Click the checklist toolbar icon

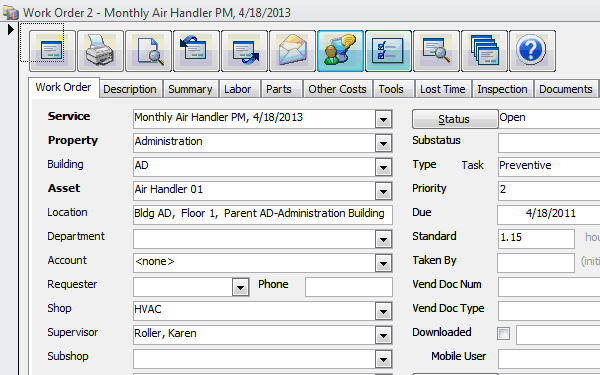coord(388,51)
